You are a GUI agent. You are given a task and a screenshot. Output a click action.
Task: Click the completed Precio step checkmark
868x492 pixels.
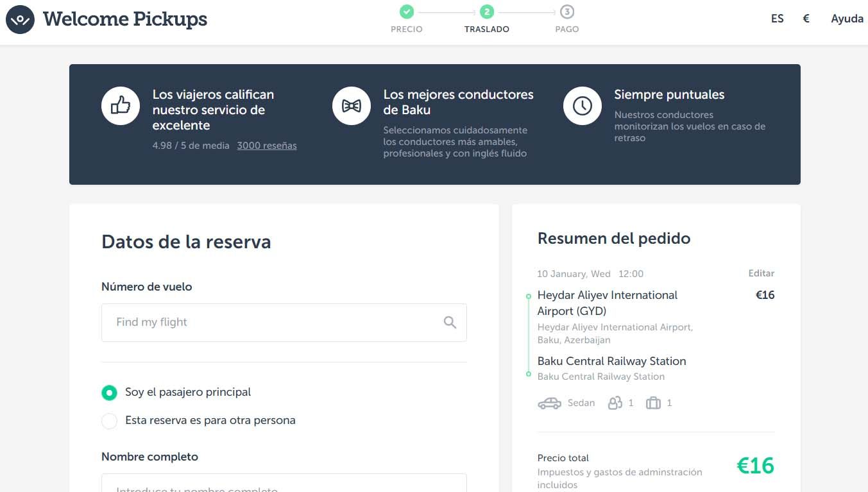(407, 12)
